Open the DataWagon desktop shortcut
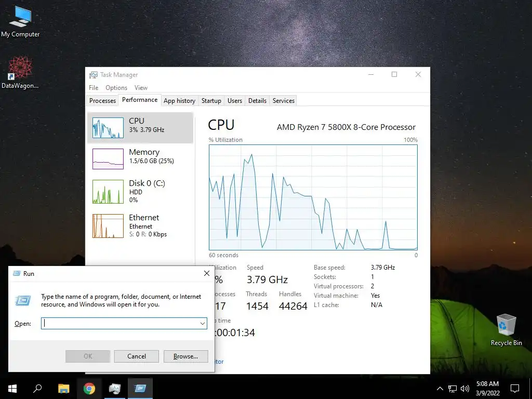Image resolution: width=532 pixels, height=399 pixels. coord(20,72)
